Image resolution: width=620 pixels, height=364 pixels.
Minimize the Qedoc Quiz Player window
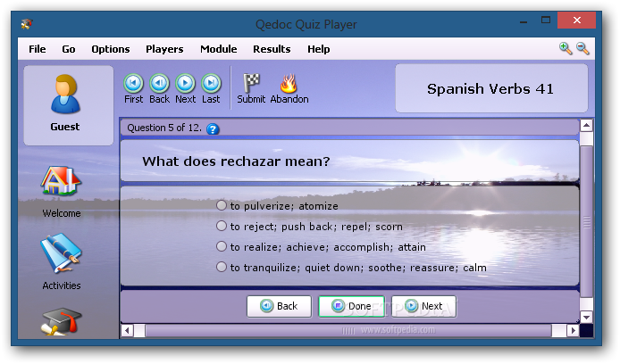coord(524,21)
